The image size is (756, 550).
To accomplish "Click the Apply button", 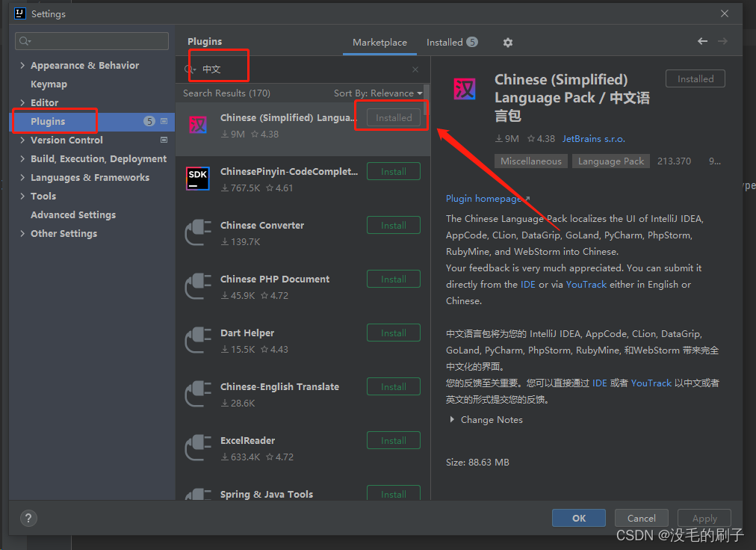I will pos(704,518).
